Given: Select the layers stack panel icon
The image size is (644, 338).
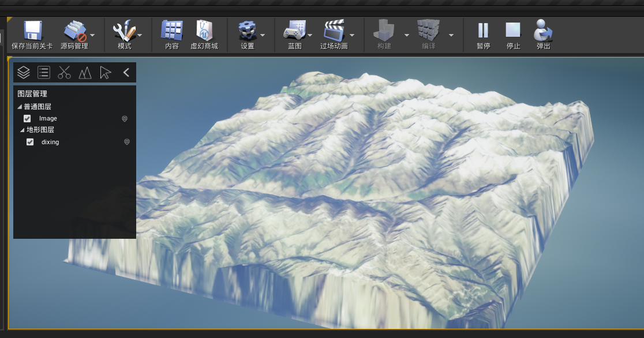Looking at the screenshot, I should (24, 73).
